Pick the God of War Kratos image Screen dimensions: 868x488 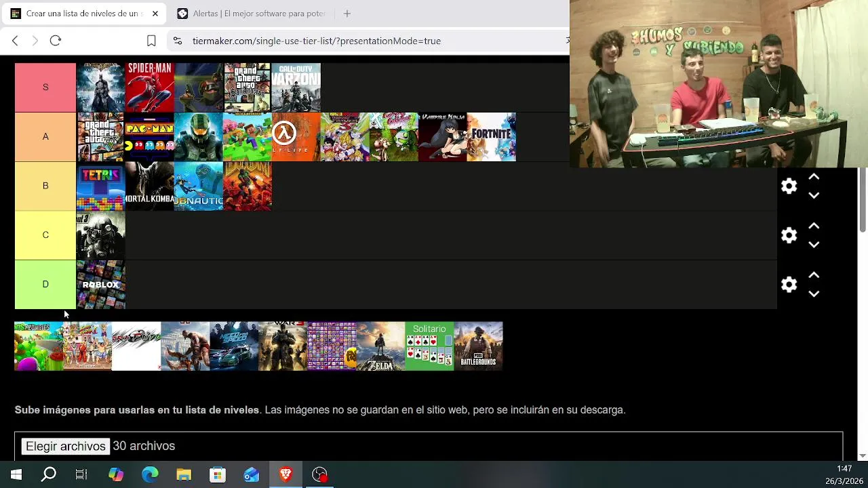coord(185,346)
